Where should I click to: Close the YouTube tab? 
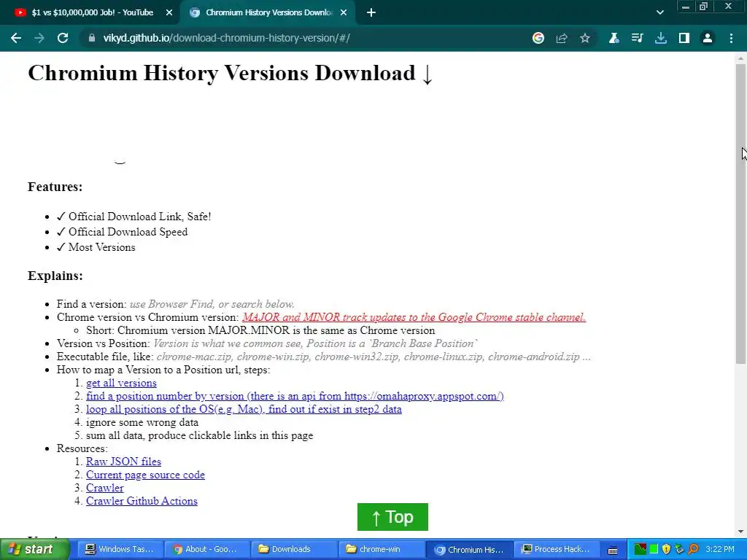(169, 13)
